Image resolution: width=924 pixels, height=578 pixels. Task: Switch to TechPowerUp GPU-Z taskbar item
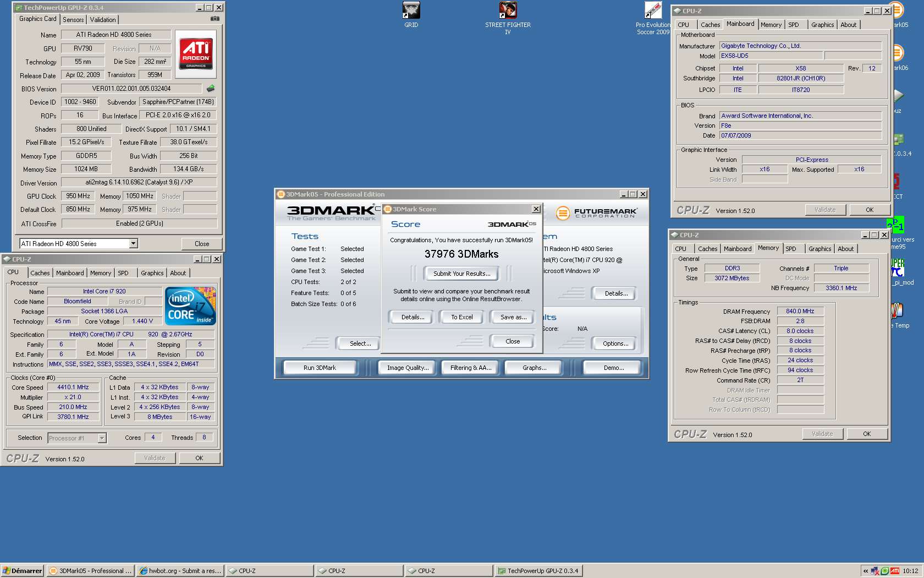pos(538,571)
